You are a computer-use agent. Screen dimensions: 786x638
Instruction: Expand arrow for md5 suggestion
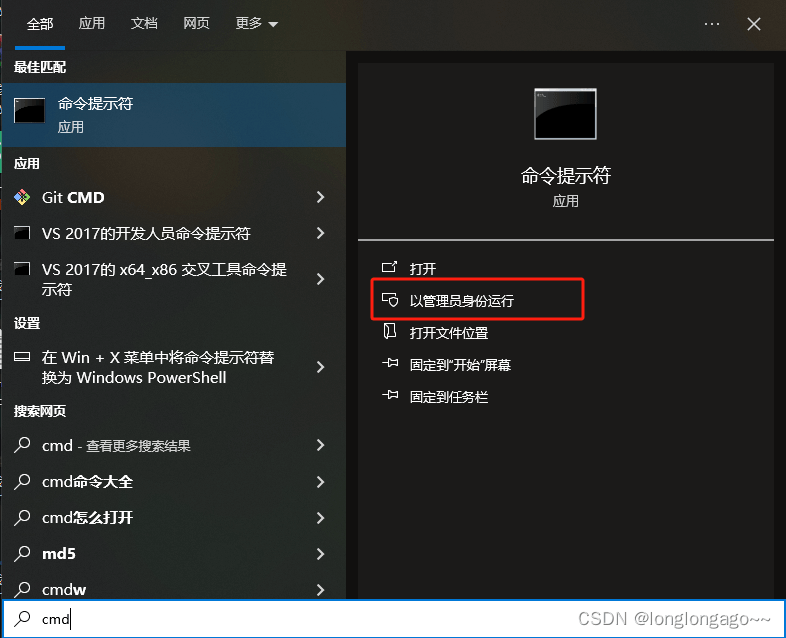pos(321,554)
